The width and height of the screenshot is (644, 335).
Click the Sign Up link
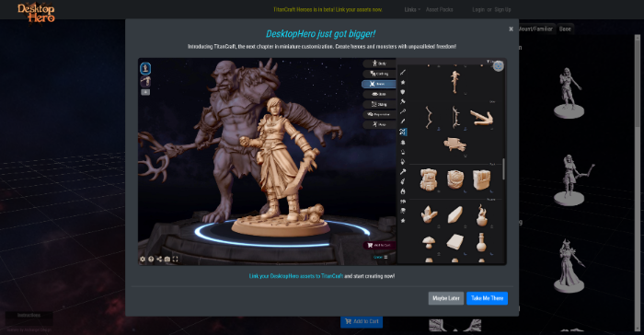[x=502, y=9]
